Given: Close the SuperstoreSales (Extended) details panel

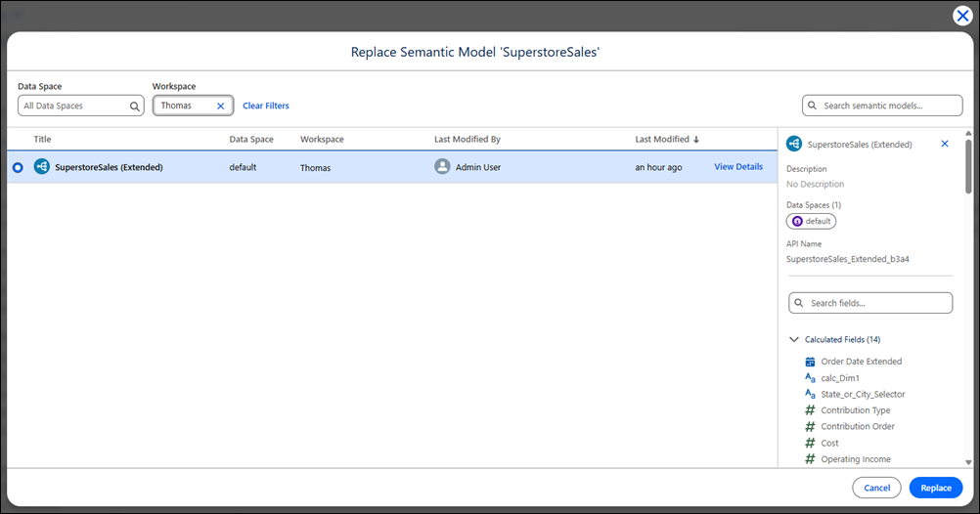Looking at the screenshot, I should click(945, 144).
